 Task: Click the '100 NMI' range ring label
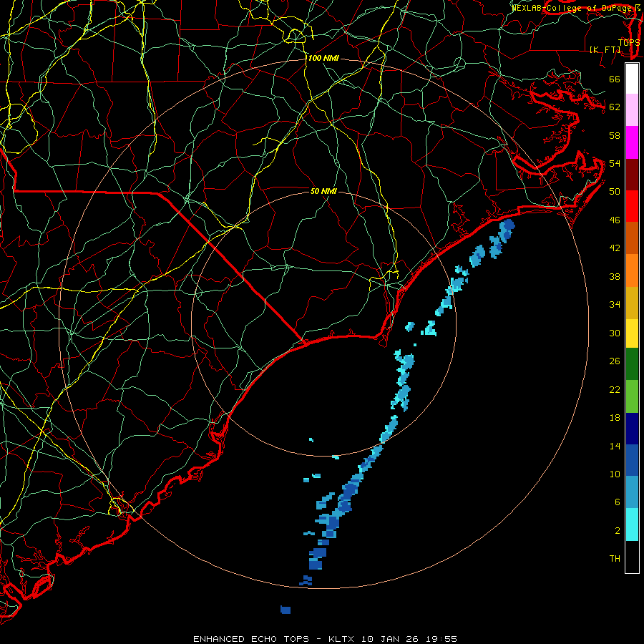point(323,58)
